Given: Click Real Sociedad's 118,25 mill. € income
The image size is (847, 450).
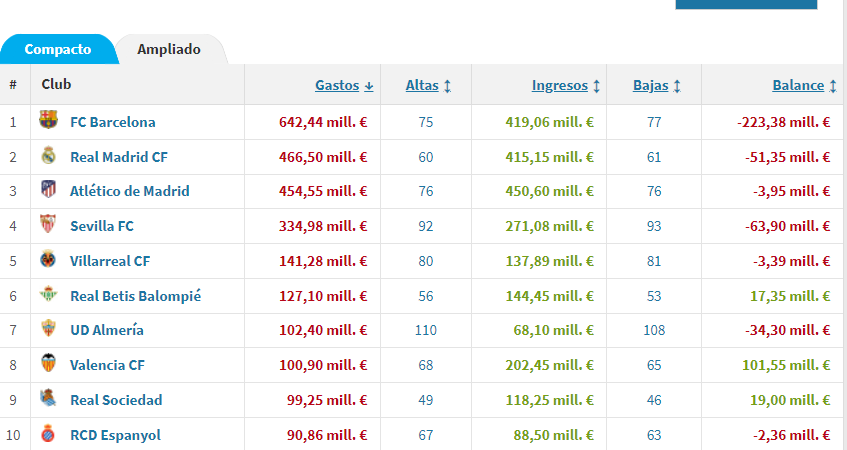Looking at the screenshot, I should [x=549, y=400].
